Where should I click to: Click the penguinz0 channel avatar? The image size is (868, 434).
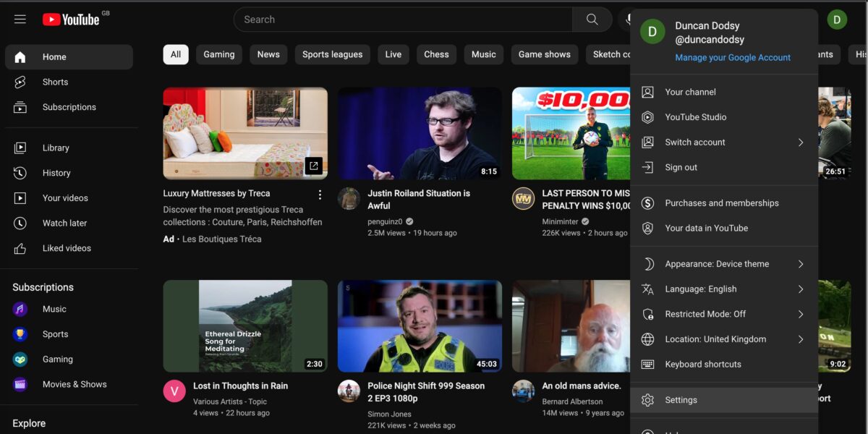349,199
